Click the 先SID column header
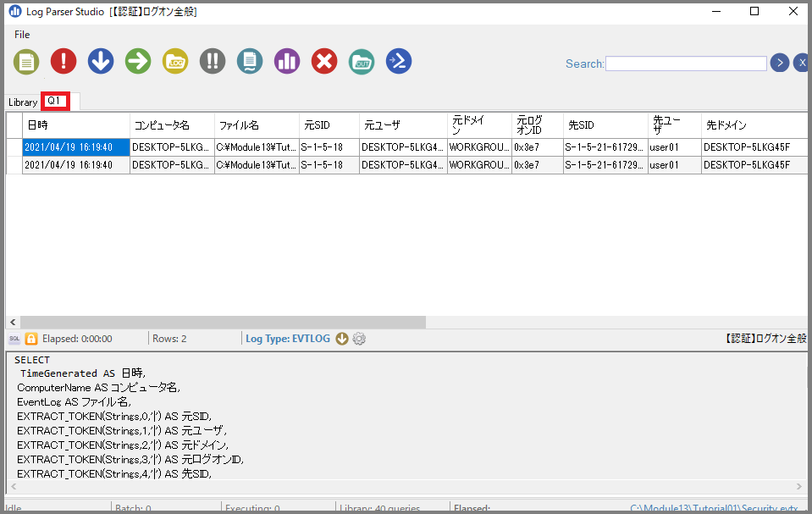The image size is (812, 514). [x=605, y=125]
